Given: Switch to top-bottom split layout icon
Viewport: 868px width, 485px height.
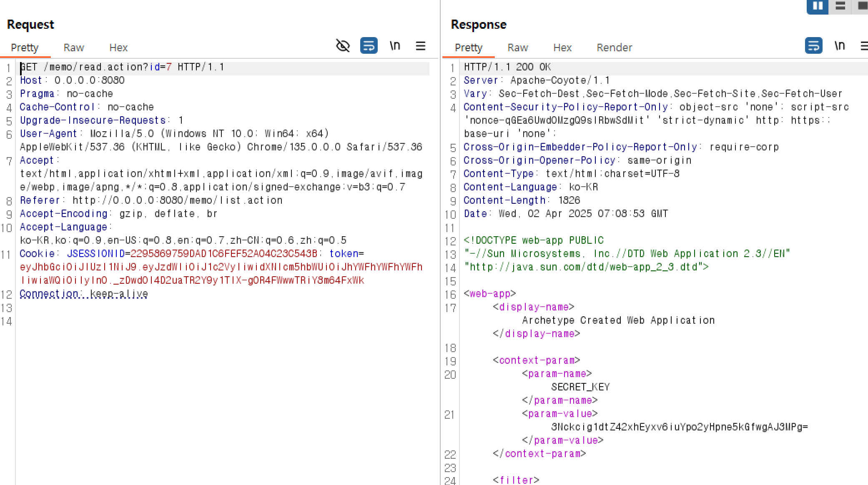Looking at the screenshot, I should (x=840, y=6).
